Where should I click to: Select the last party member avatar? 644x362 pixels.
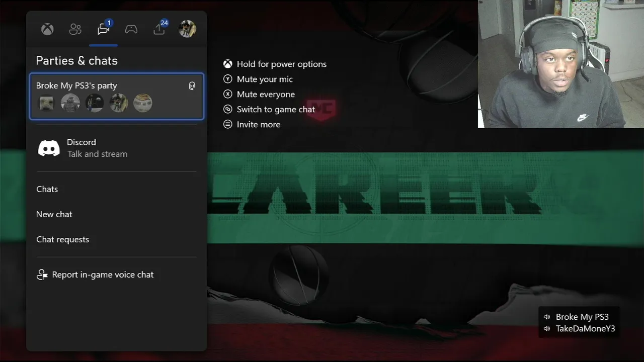click(143, 103)
